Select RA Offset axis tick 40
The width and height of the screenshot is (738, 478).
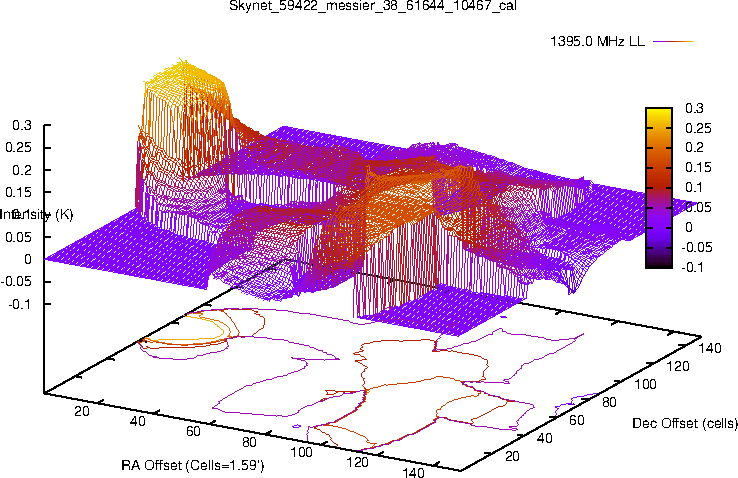[137, 421]
